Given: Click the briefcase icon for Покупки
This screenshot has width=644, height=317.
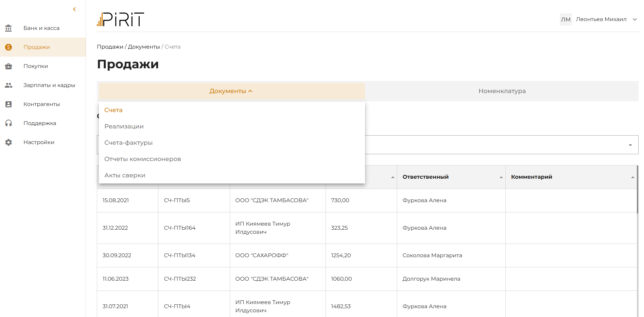Looking at the screenshot, I should click(8, 66).
